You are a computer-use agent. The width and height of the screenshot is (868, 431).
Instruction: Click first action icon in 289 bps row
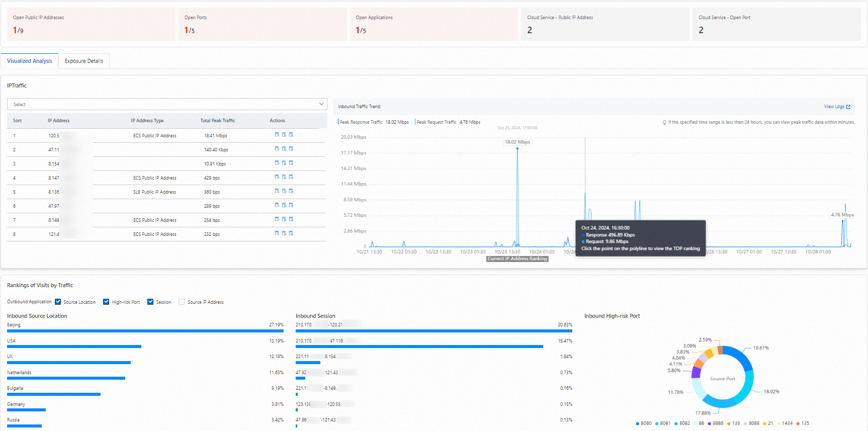[277, 205]
